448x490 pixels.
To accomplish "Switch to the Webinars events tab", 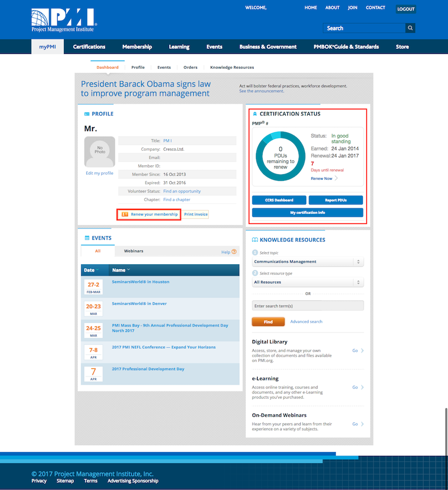I will pos(133,251).
